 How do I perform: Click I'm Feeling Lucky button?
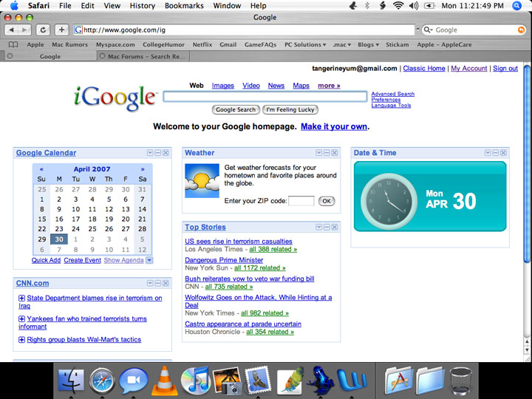[x=290, y=109]
